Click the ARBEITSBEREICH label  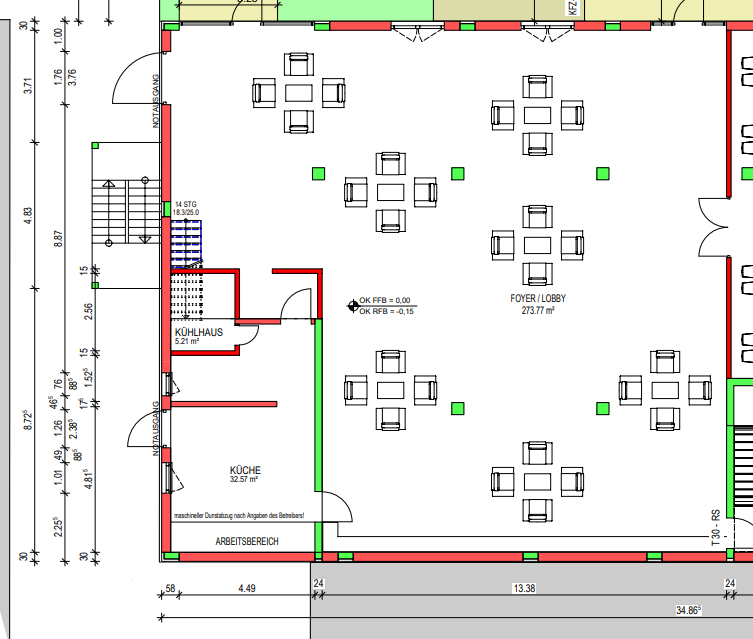[x=247, y=542]
